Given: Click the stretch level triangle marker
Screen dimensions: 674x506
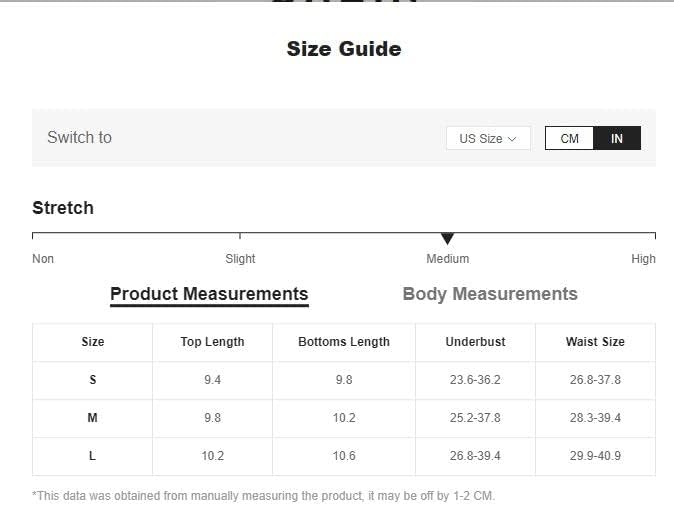Looking at the screenshot, I should click(447, 238).
